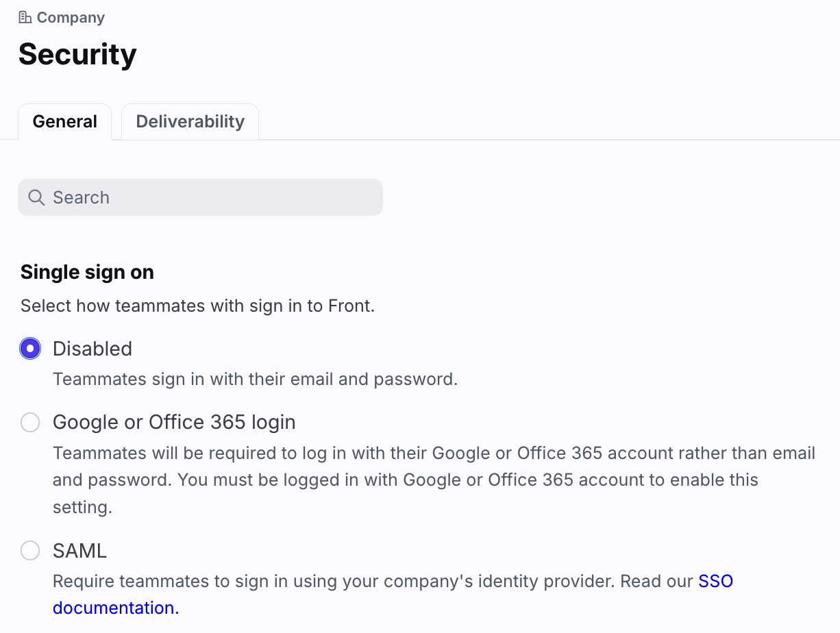The height and width of the screenshot is (633, 840).
Task: Open the SSO documentation link
Action: [393, 595]
